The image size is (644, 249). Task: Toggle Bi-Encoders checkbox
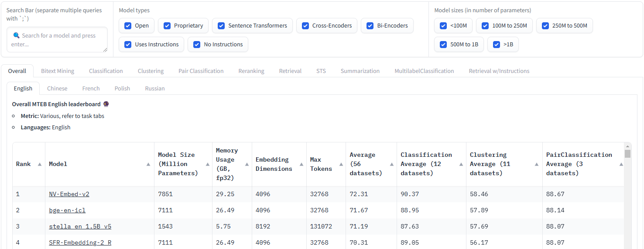pos(370,26)
